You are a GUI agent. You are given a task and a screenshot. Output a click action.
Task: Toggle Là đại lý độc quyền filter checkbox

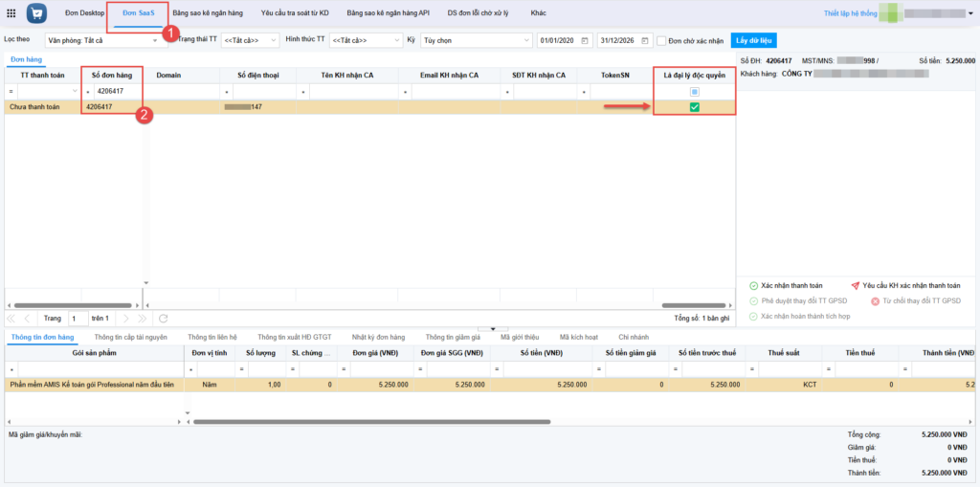[695, 92]
